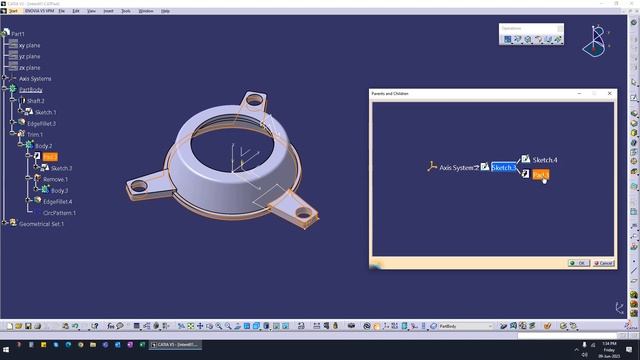The height and width of the screenshot is (360, 640).
Task: Click the Measure Between icon
Action: click(317, 326)
